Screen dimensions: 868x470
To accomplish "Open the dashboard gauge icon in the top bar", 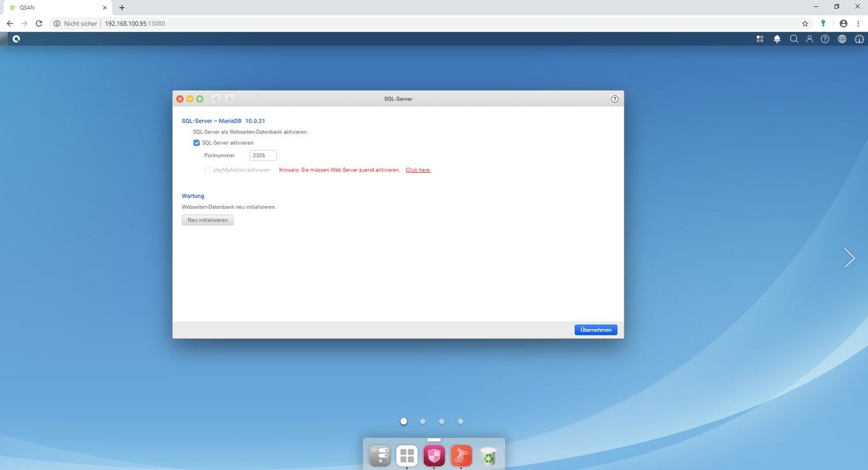I will pyautogui.click(x=859, y=39).
